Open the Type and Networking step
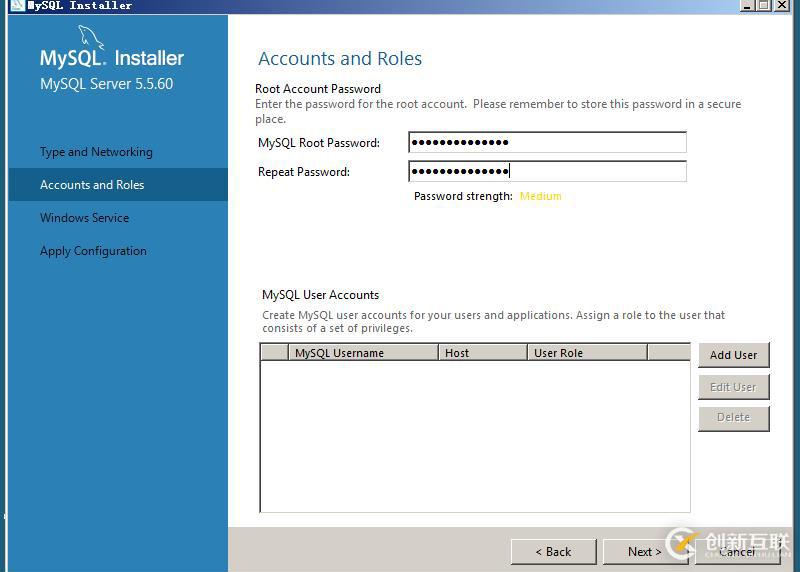Image resolution: width=800 pixels, height=572 pixels. pos(96,152)
